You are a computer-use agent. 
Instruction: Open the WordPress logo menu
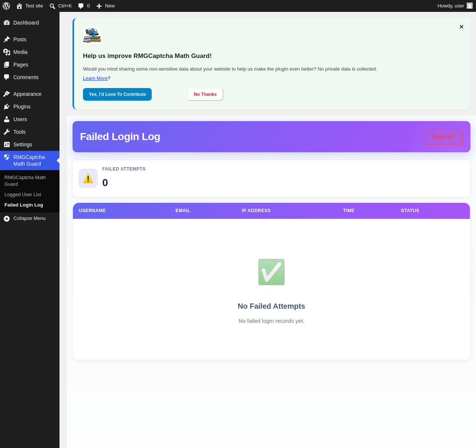(x=6, y=6)
